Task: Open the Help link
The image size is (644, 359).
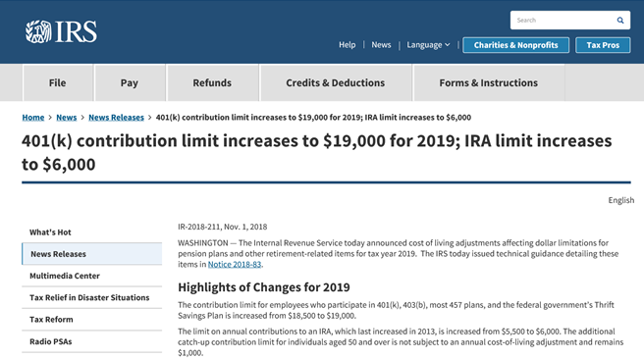Action: [x=348, y=45]
